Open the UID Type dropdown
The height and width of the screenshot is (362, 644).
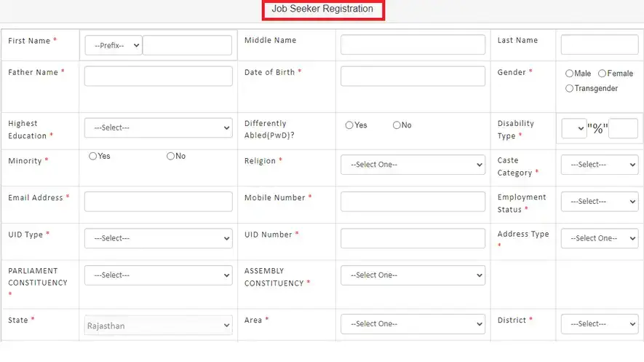(x=159, y=238)
